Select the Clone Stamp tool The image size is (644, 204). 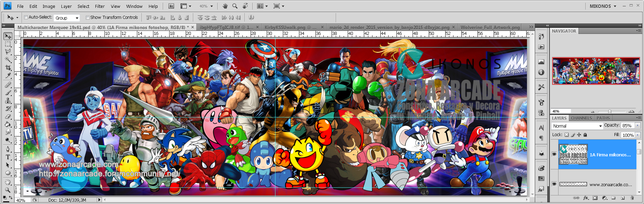[x=8, y=100]
